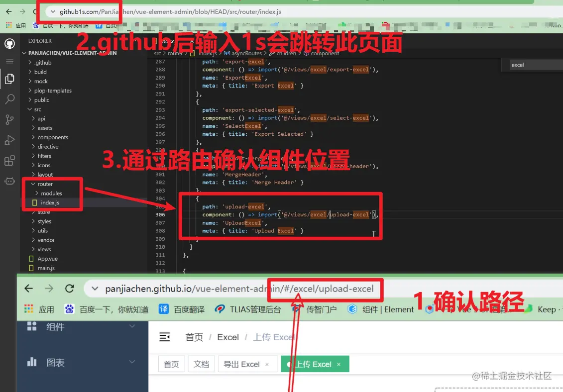This screenshot has width=563, height=392.
Task: Switch to the 文档 tag tab
Action: [201, 364]
